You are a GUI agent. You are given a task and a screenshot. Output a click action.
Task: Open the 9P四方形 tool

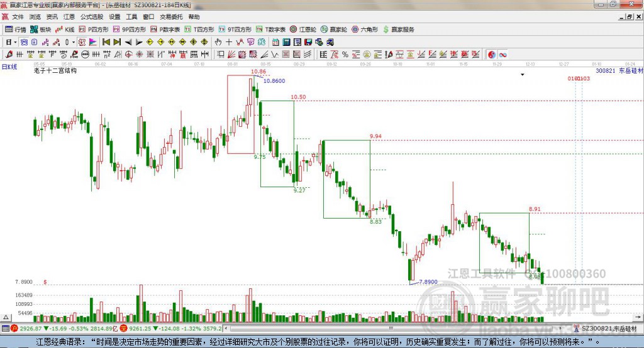130,30
